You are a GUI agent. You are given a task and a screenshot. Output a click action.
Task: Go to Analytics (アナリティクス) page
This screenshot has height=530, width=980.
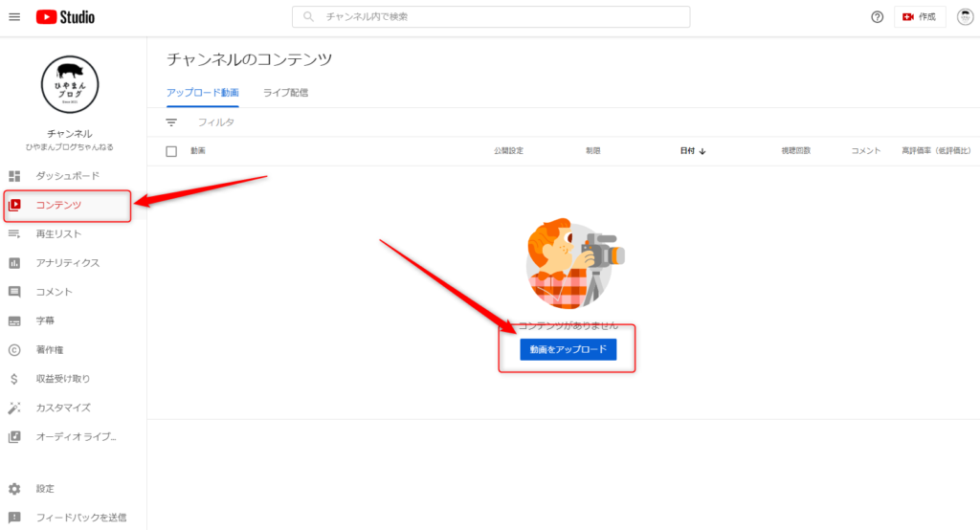point(67,263)
